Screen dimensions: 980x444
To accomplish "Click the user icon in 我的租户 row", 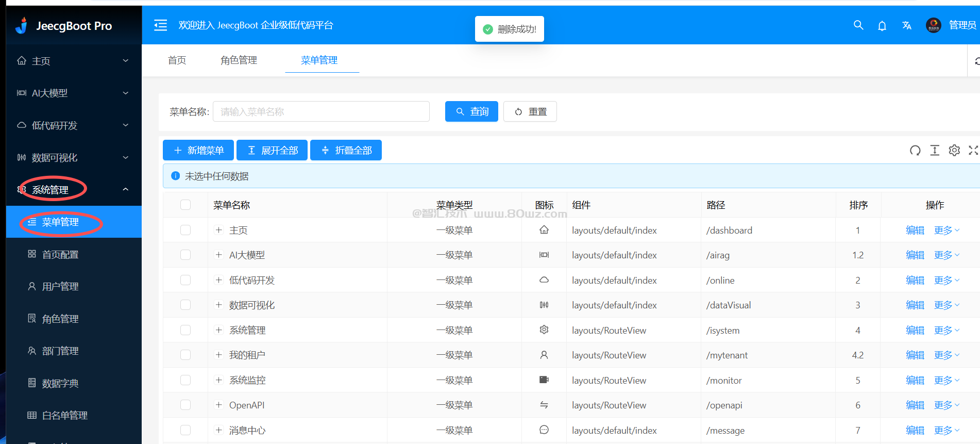I will (544, 355).
